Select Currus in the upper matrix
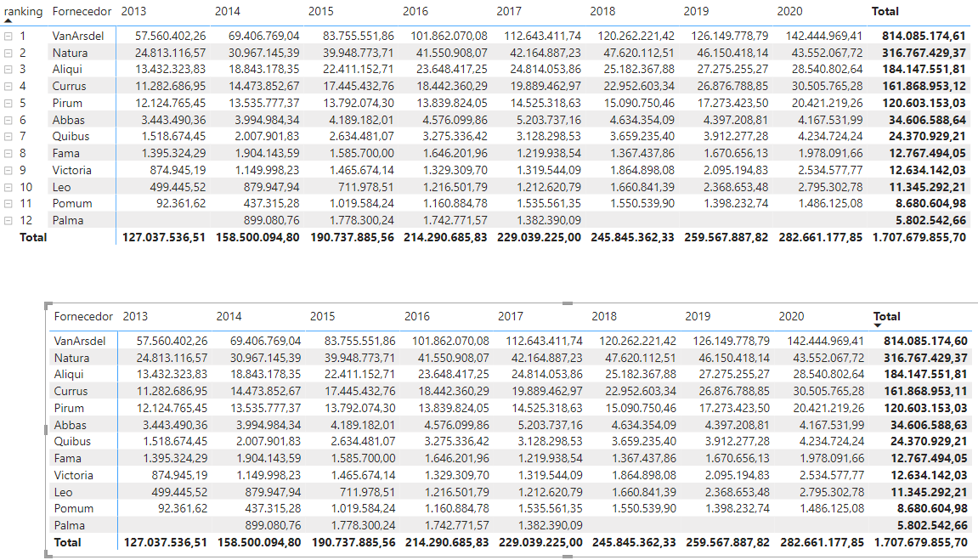The width and height of the screenshot is (978, 560). click(69, 86)
